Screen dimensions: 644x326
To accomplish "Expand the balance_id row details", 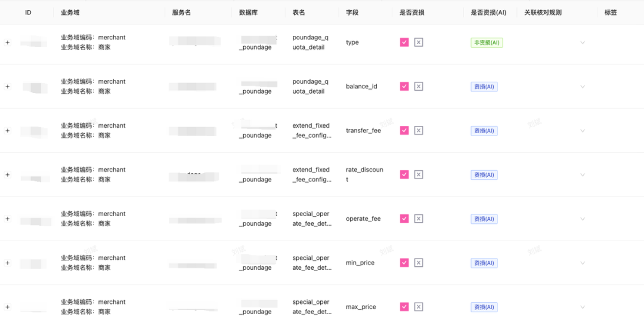I will point(7,87).
